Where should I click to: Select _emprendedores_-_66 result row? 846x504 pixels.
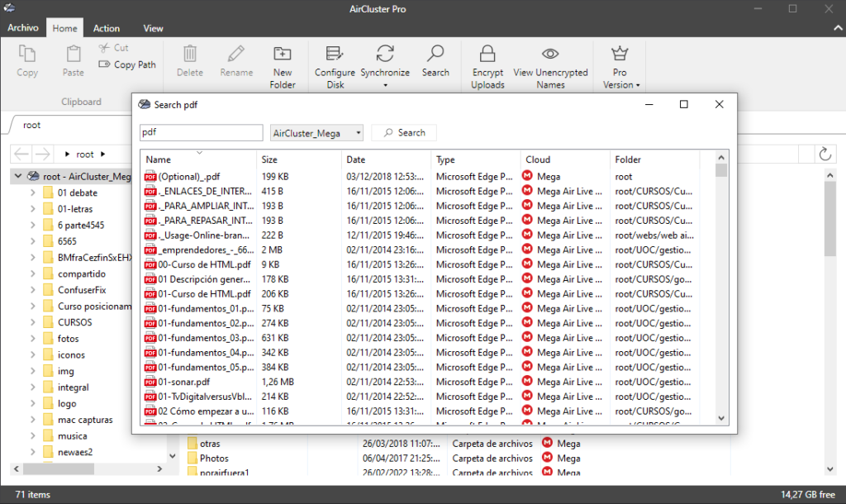pyautogui.click(x=421, y=250)
